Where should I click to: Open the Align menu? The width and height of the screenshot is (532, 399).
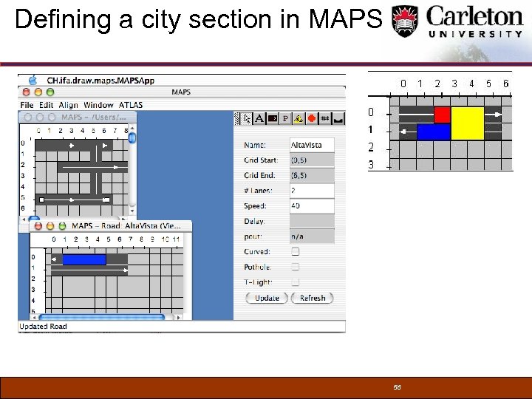coord(68,105)
